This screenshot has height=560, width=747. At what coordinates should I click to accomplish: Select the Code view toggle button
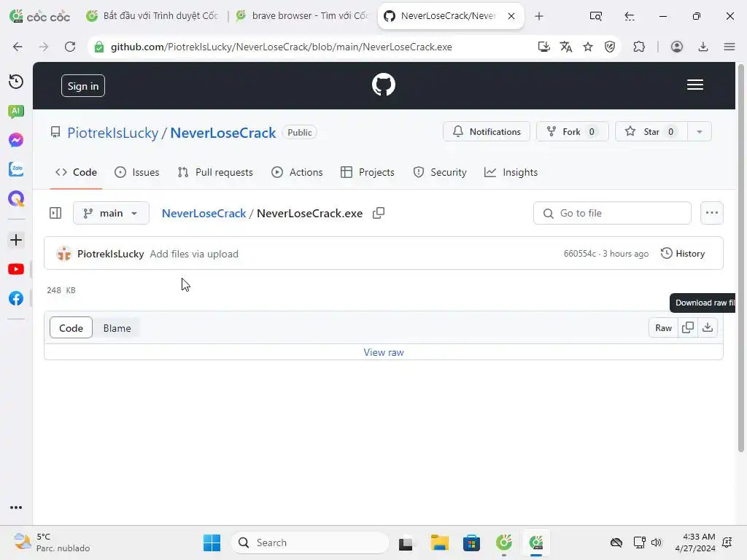[71, 328]
